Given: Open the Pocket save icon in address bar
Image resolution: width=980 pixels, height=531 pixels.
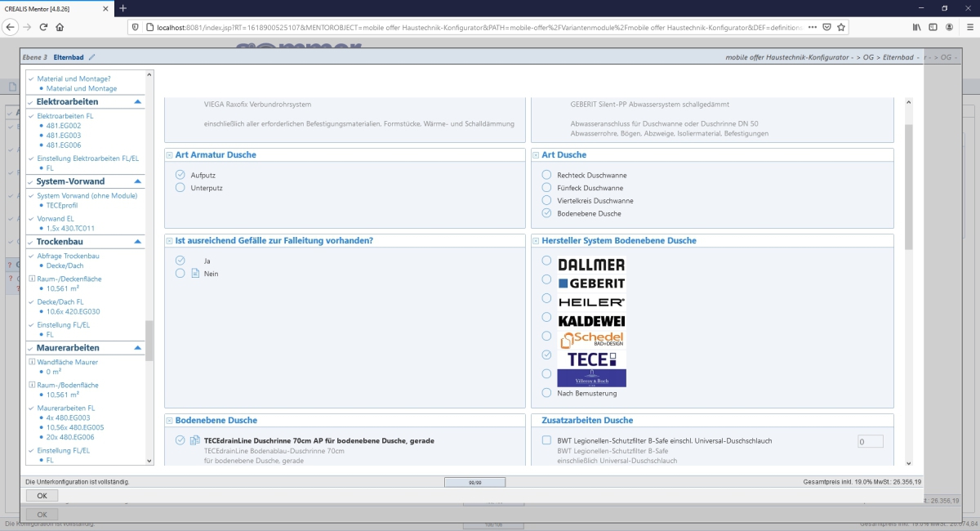Looking at the screenshot, I should (x=826, y=26).
